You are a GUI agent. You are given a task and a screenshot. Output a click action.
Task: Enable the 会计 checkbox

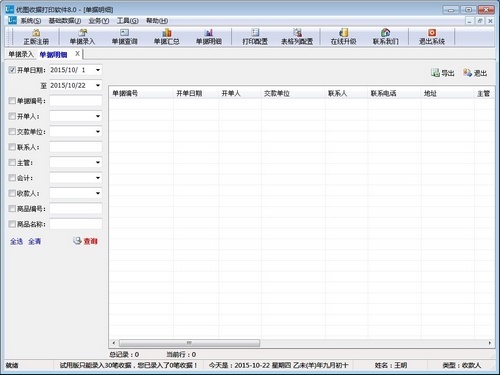click(x=12, y=178)
